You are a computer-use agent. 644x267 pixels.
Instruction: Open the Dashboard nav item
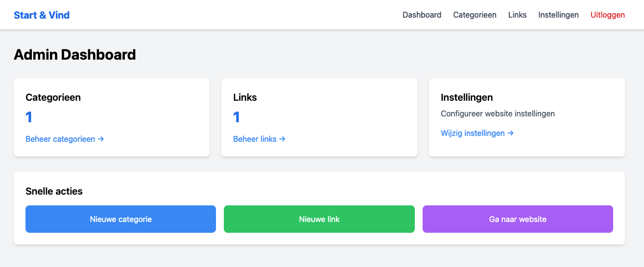click(x=422, y=15)
